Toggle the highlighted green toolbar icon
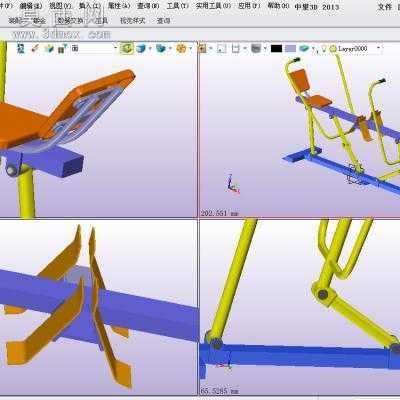This screenshot has width=400, height=400. pyautogui.click(x=127, y=48)
